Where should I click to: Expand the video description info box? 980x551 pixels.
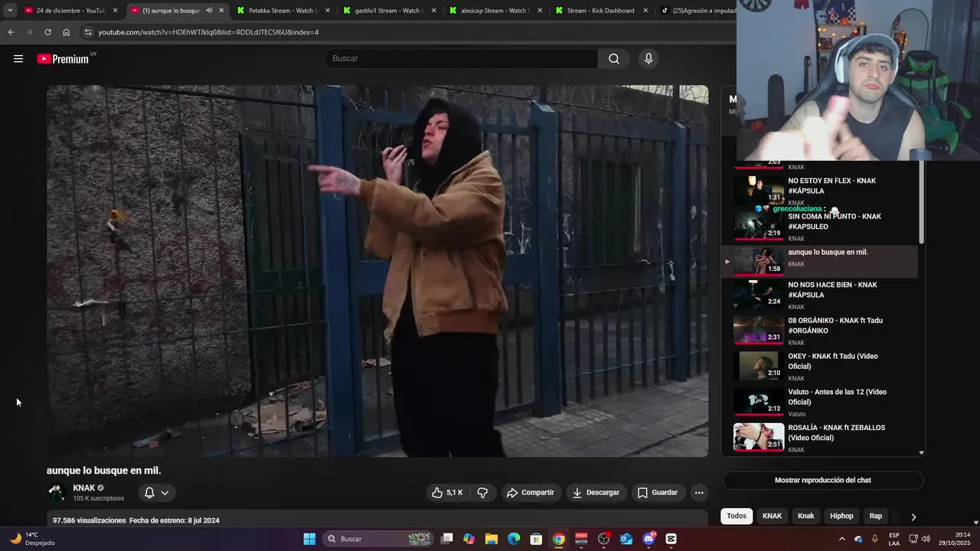(x=377, y=520)
